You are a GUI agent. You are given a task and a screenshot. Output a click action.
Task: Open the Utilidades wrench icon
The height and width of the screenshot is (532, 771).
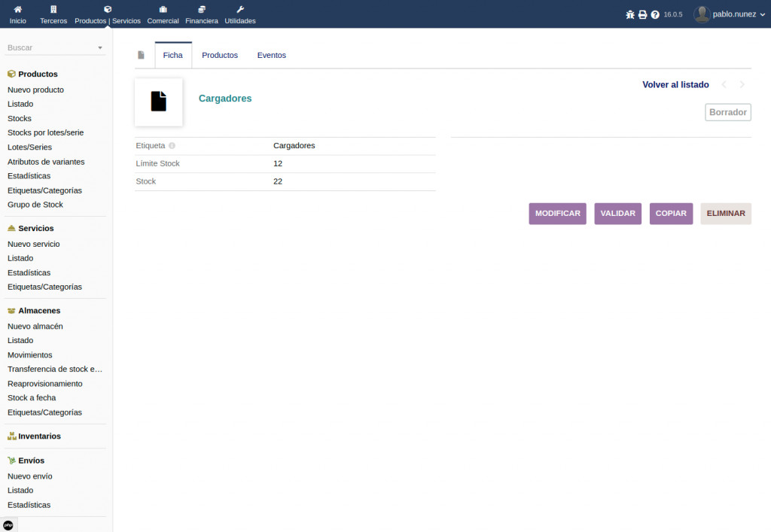tap(240, 9)
